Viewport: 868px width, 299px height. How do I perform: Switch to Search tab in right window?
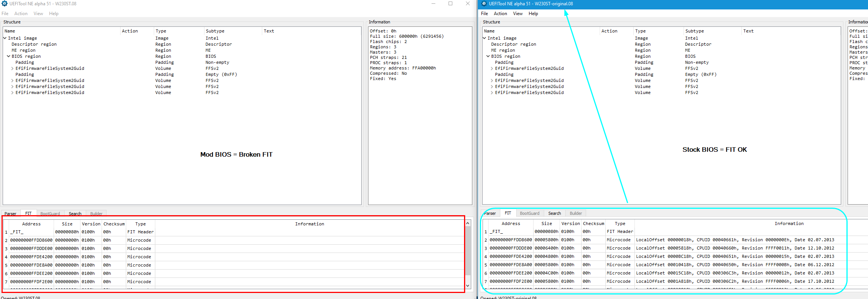pyautogui.click(x=555, y=213)
